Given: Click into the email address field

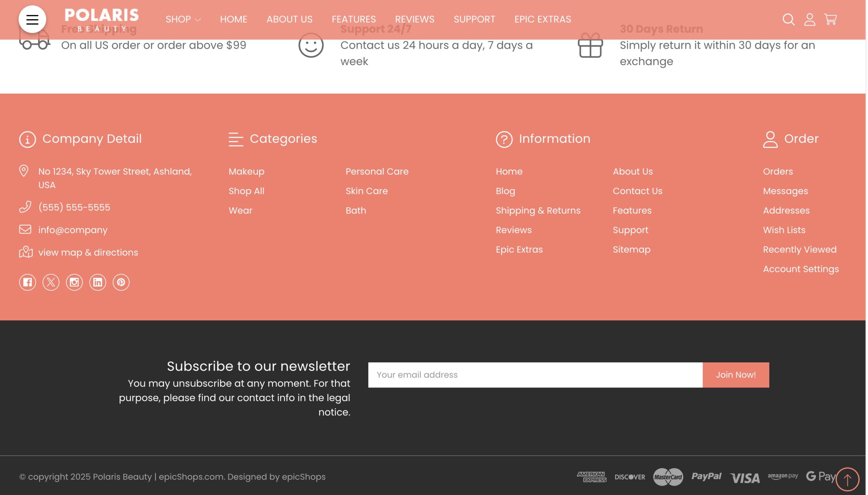Looking at the screenshot, I should click(535, 375).
